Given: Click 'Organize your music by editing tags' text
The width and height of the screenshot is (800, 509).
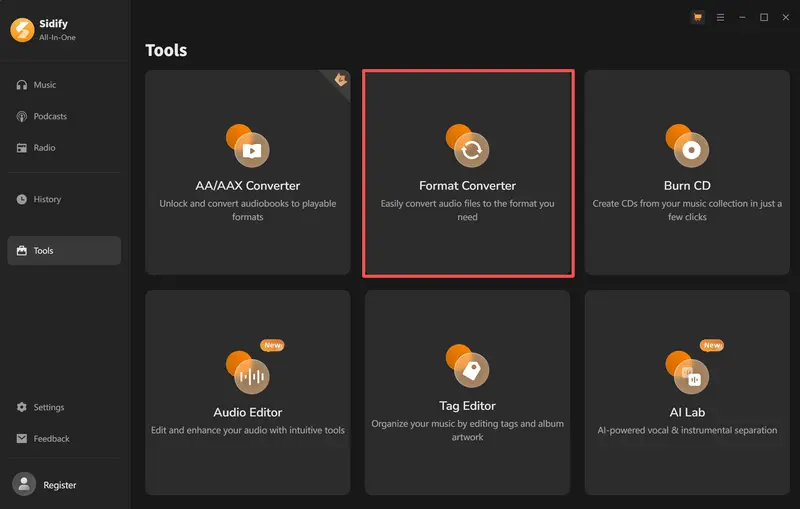Looking at the screenshot, I should [x=467, y=430].
